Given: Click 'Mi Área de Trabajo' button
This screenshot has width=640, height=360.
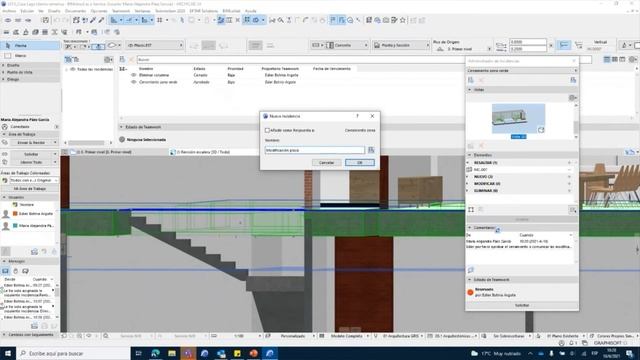Looking at the screenshot, I should [x=29, y=189].
